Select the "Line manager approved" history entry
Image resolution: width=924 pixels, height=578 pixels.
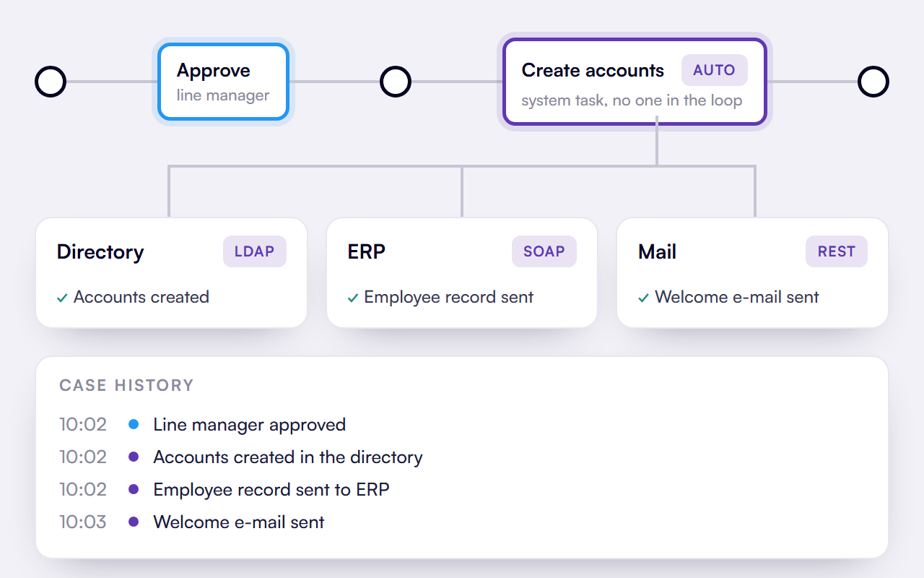250,425
